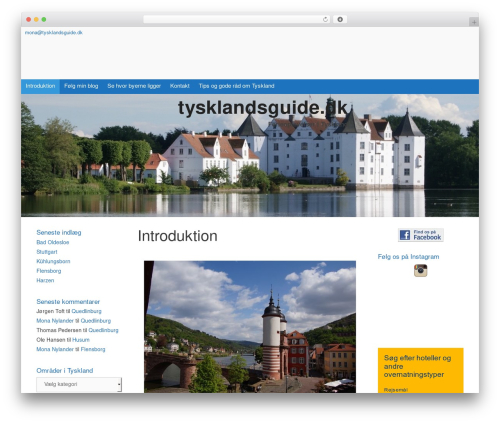Click the green maximize window button
This screenshot has width=500, height=423.
click(x=44, y=19)
